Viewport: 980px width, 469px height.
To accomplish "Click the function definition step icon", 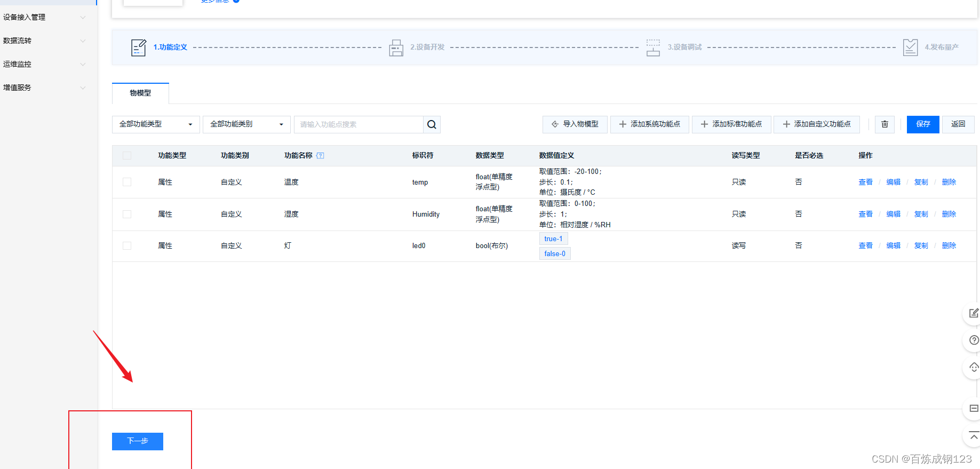I will 139,47.
